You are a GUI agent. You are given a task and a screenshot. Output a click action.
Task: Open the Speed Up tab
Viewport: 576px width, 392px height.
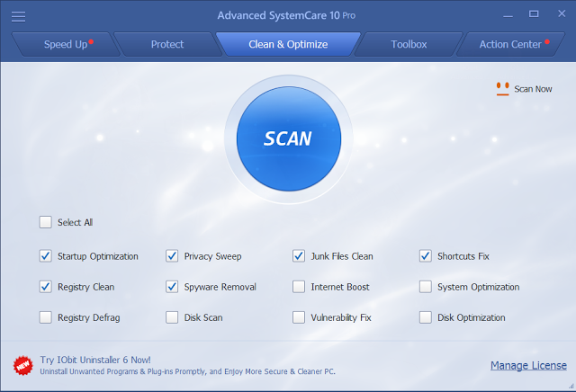click(x=66, y=44)
